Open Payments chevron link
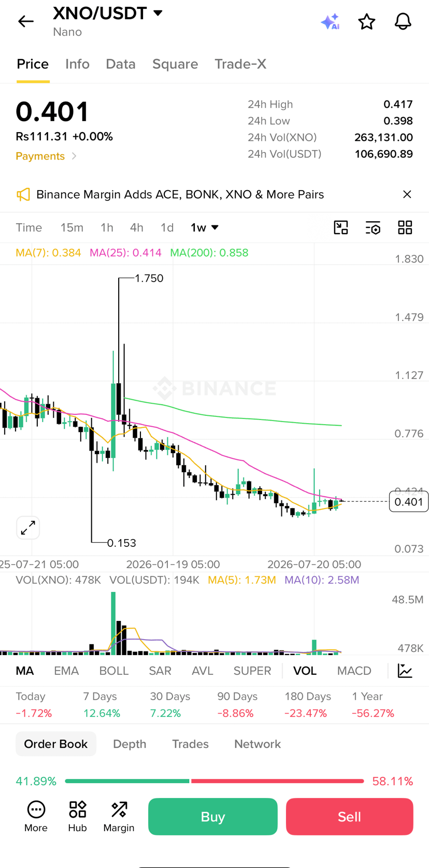The width and height of the screenshot is (429, 868). pyautogui.click(x=46, y=156)
